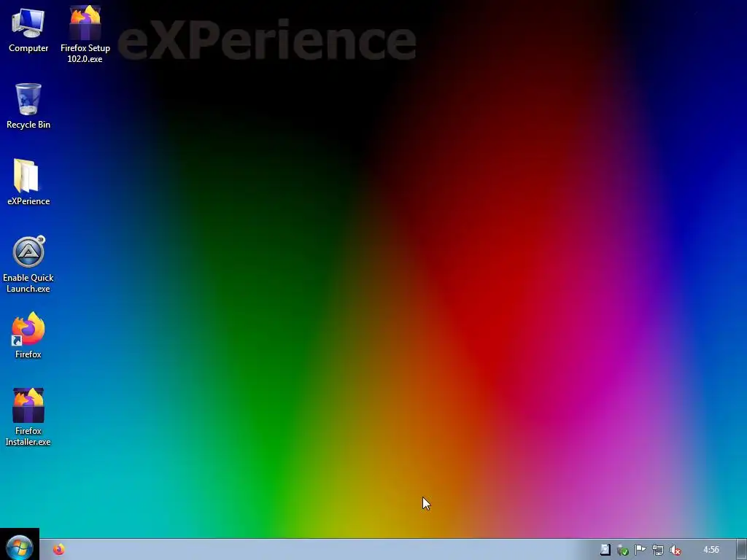Screen dimensions: 747x560
Task: Open the Windows Start menu orb
Action: pyautogui.click(x=20, y=547)
